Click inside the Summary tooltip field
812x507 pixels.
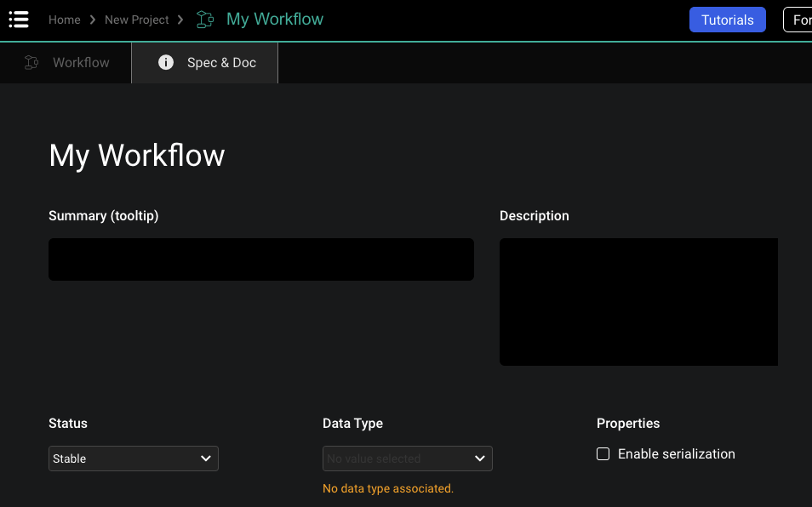(x=261, y=259)
